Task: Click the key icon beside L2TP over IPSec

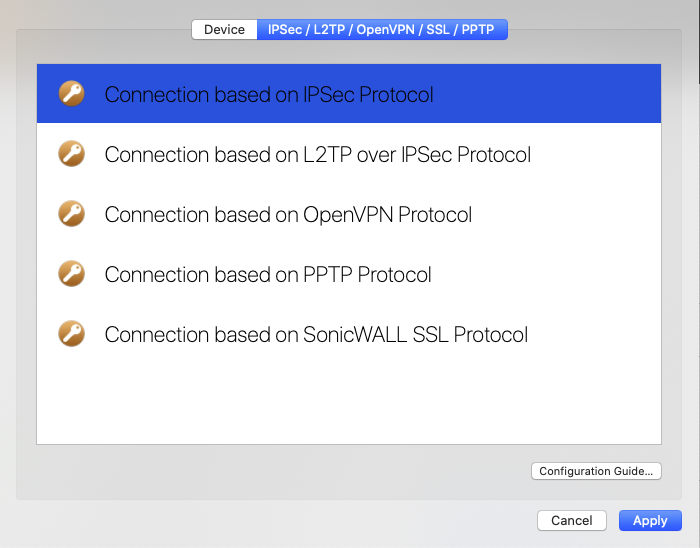Action: (71, 154)
